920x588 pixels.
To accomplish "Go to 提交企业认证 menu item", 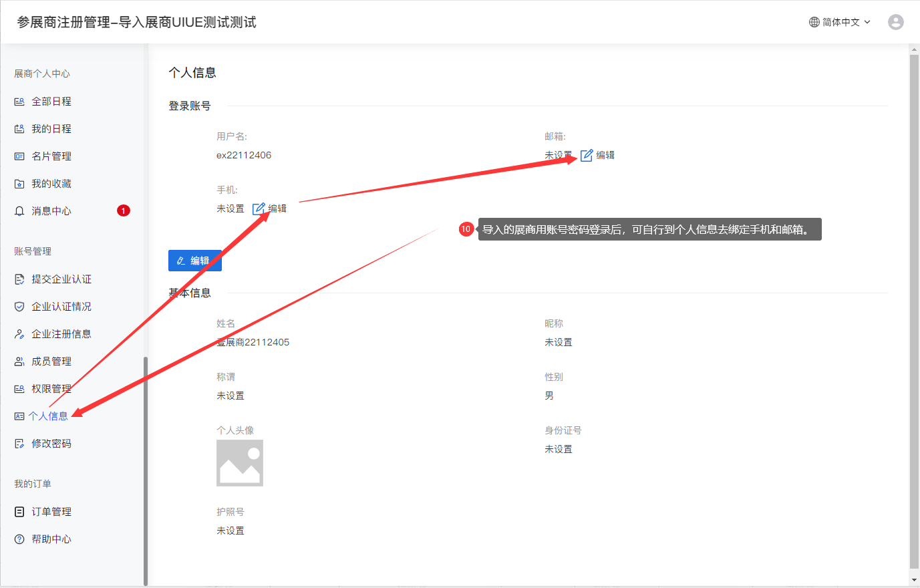I will click(x=61, y=279).
